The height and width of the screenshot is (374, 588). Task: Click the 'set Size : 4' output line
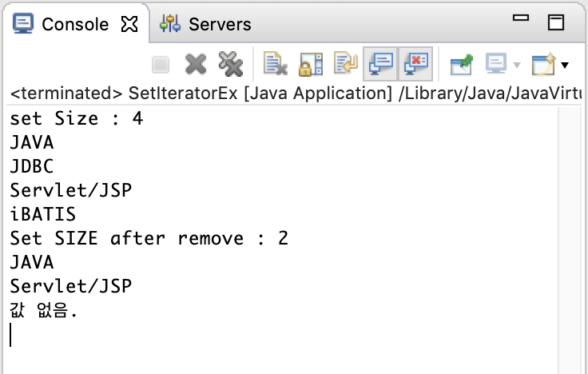[x=76, y=119]
